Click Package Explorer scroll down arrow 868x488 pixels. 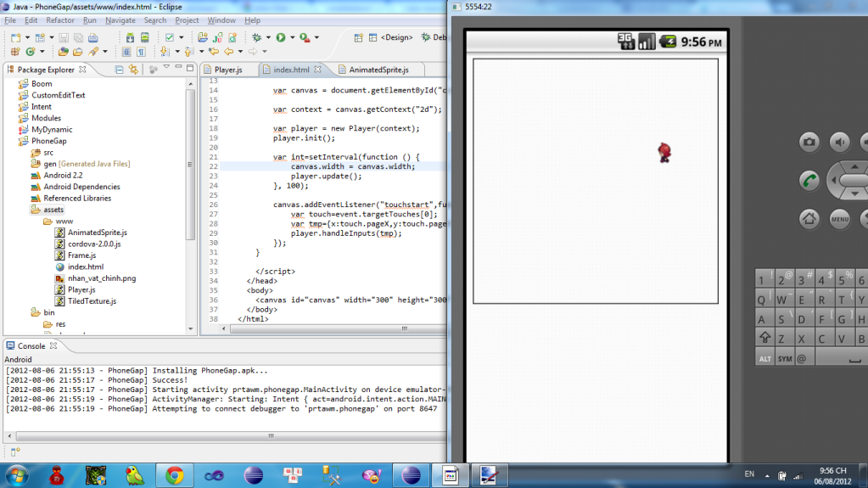(x=190, y=328)
